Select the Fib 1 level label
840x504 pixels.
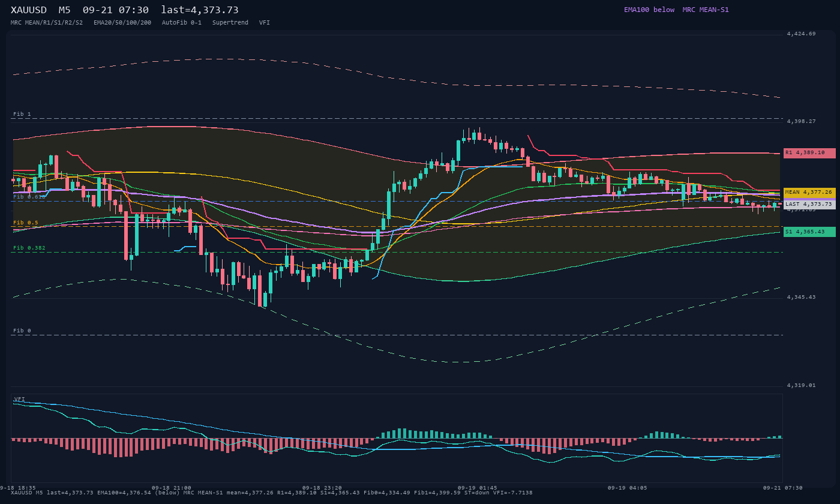pos(22,114)
